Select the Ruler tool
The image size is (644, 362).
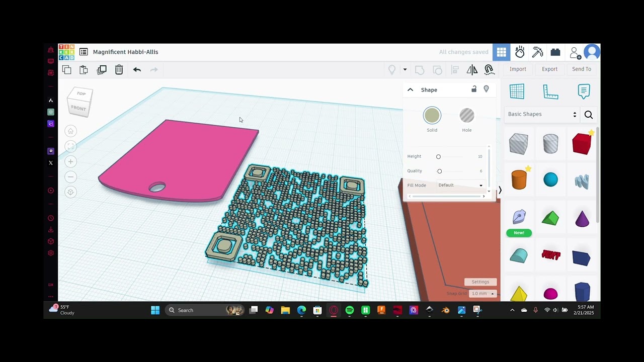(550, 92)
